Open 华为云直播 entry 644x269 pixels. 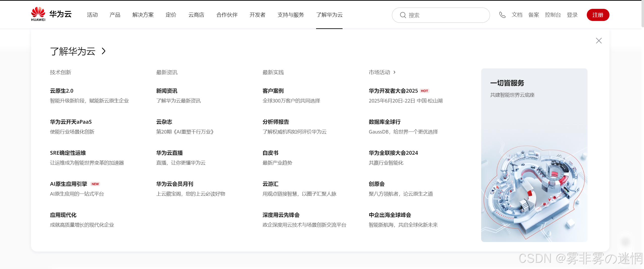point(169,153)
